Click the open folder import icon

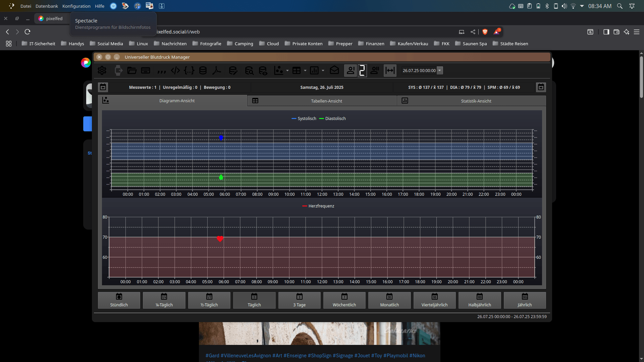click(132, 70)
